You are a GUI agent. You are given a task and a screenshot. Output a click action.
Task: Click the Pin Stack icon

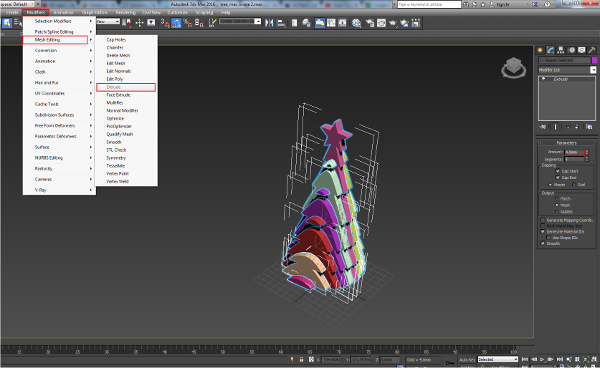click(543, 127)
